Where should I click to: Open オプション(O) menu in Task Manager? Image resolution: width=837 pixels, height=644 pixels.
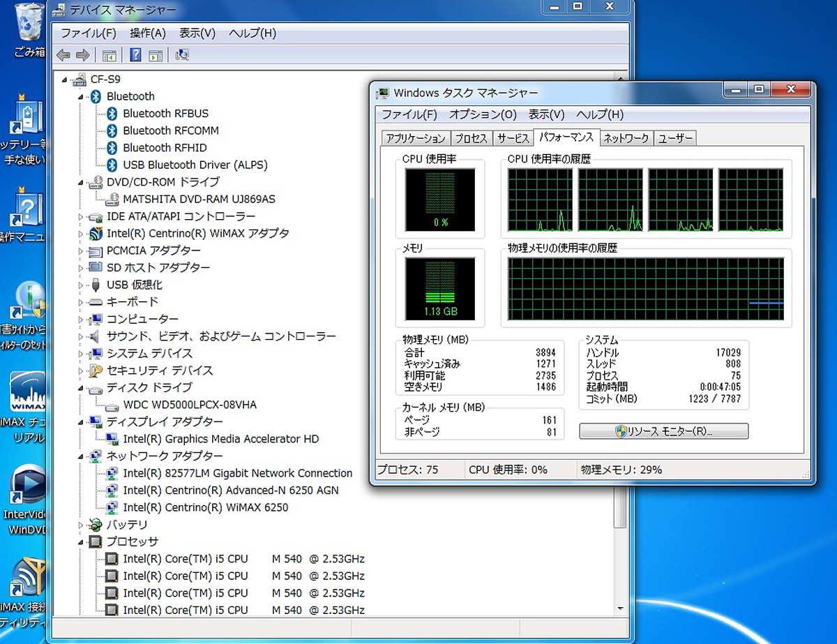coord(483,114)
